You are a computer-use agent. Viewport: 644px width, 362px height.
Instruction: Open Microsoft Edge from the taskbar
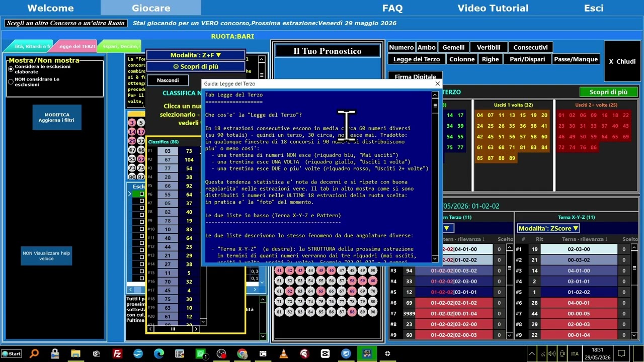[x=158, y=353]
